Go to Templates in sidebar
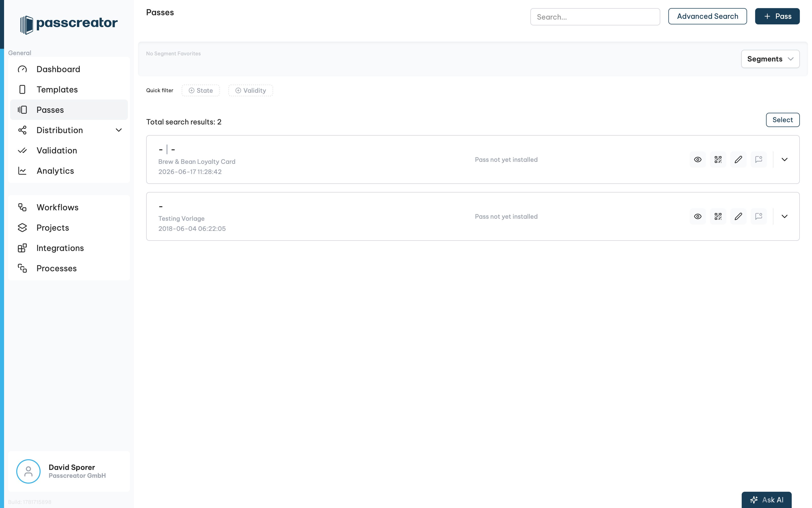Screen dimensions: 812x508 (69, 89)
